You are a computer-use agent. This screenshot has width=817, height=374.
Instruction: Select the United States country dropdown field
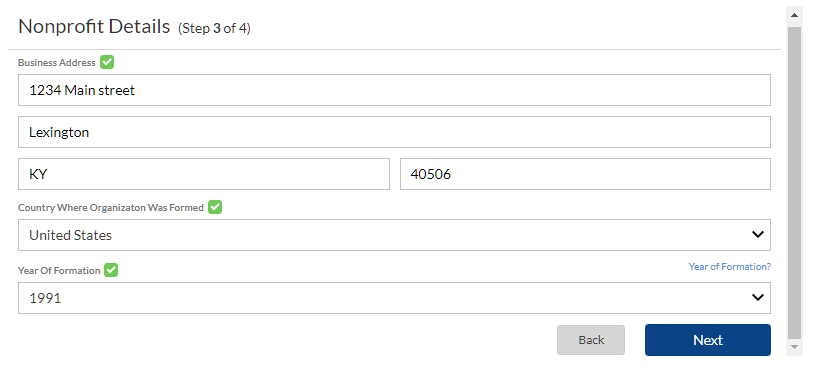pyautogui.click(x=394, y=235)
